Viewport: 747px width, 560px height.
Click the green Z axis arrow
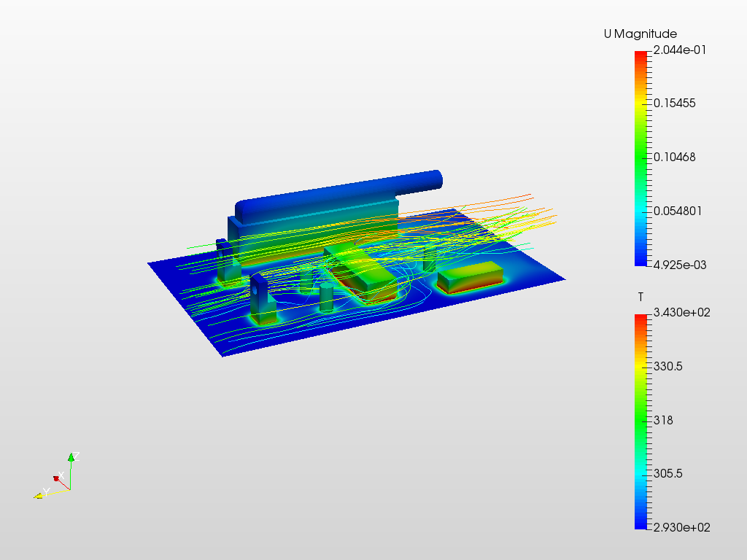point(71,459)
